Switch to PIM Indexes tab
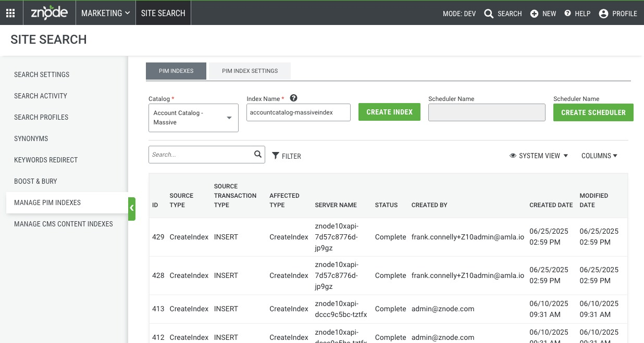The width and height of the screenshot is (644, 343). [176, 71]
